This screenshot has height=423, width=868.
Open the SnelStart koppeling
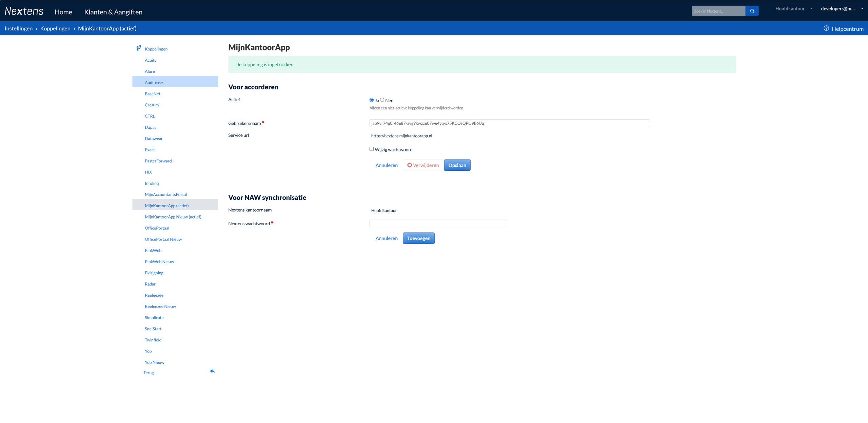pos(153,329)
